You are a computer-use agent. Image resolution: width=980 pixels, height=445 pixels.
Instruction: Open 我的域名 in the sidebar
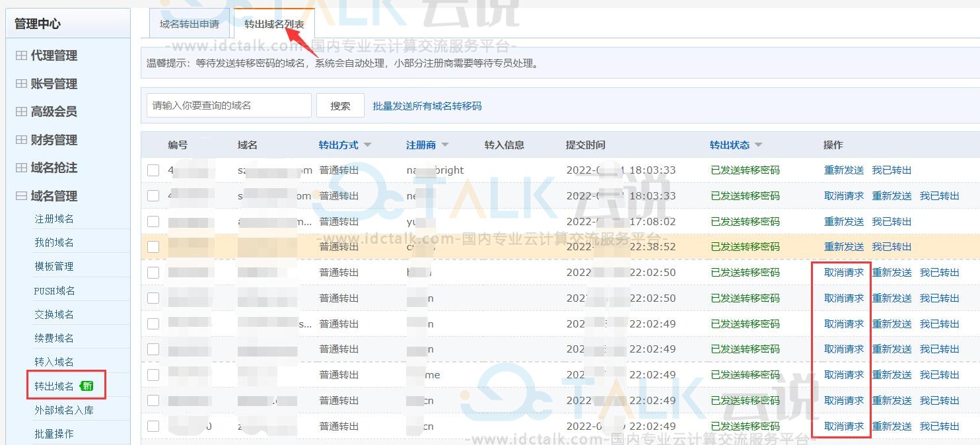(x=54, y=242)
